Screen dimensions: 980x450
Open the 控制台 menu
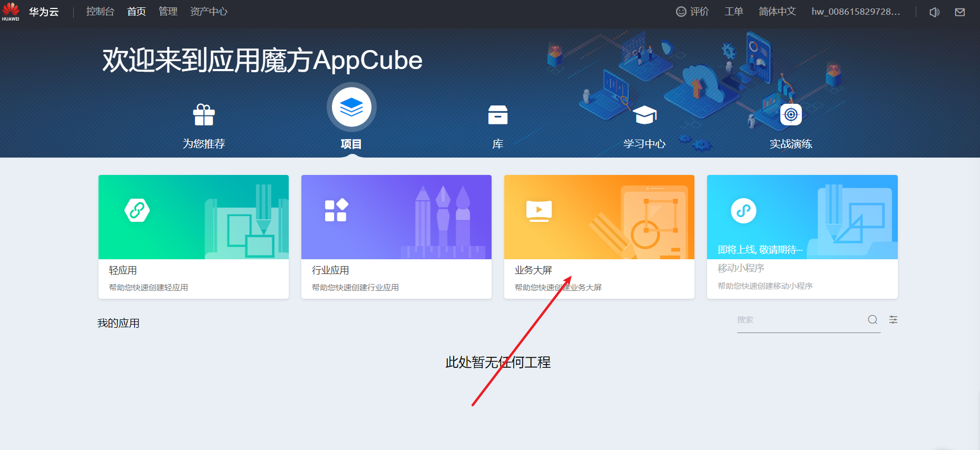pyautogui.click(x=100, y=12)
